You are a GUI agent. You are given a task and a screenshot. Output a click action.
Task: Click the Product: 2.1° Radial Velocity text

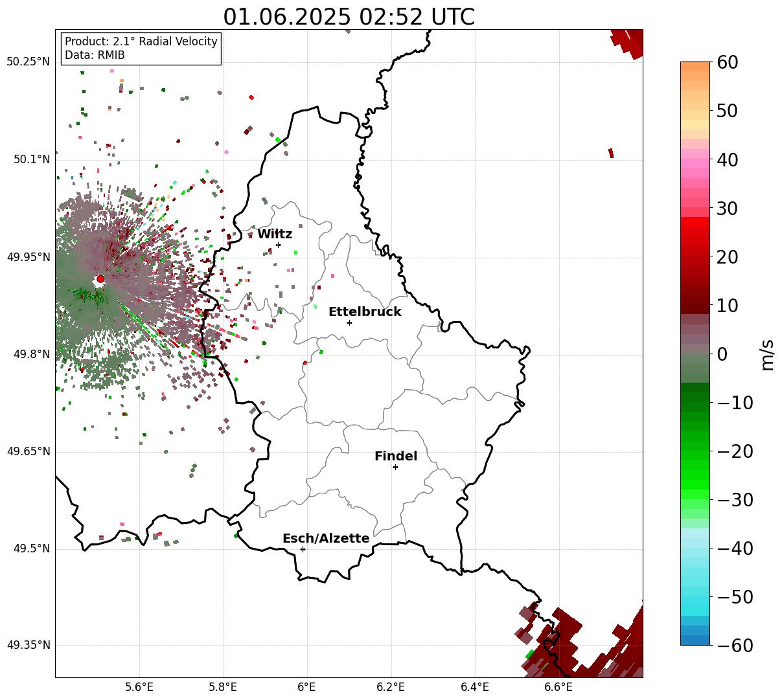point(141,41)
